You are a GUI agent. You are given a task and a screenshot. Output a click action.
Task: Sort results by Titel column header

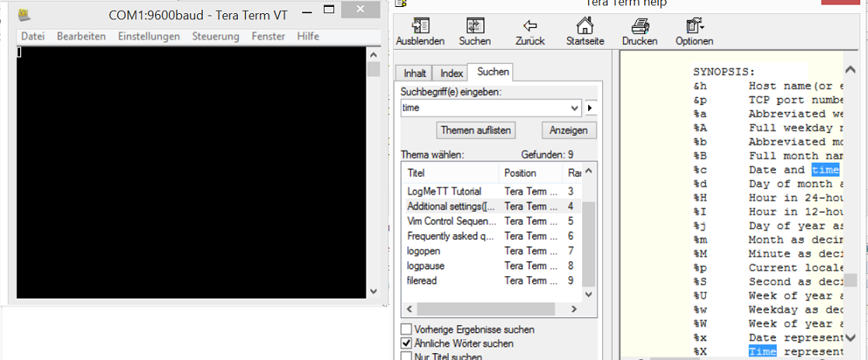tap(450, 173)
